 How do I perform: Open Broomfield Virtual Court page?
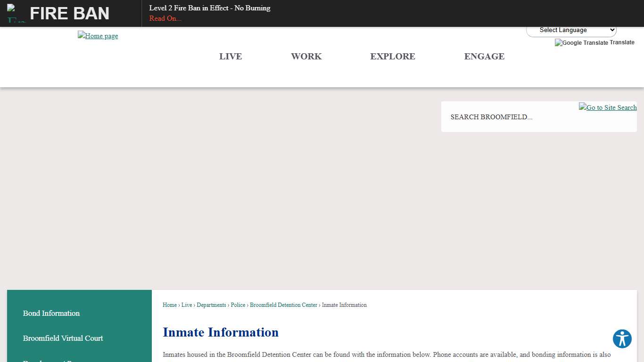click(x=63, y=338)
